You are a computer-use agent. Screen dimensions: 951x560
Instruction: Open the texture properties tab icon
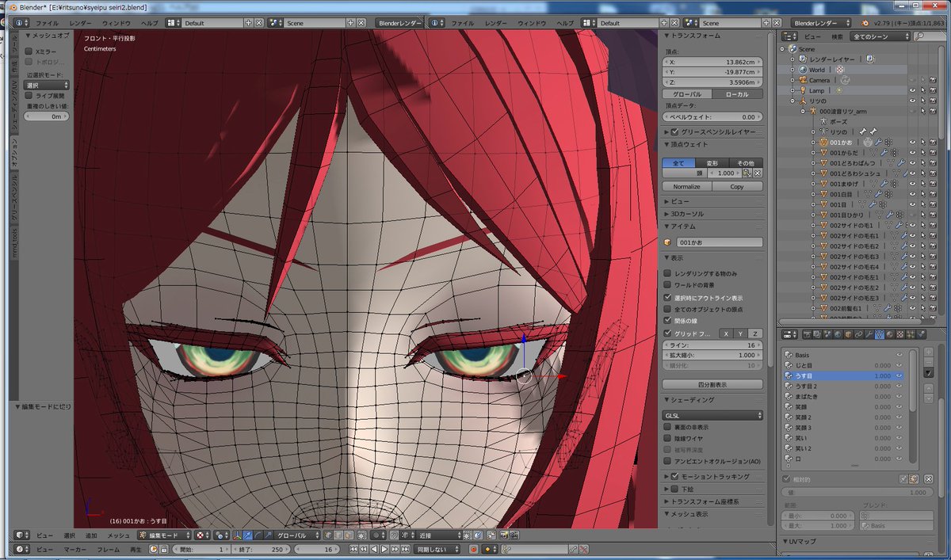[x=900, y=334]
